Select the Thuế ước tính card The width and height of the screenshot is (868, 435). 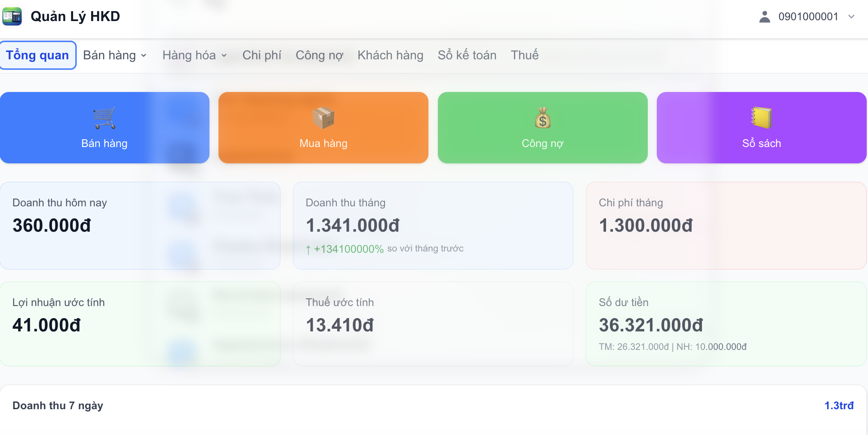click(x=433, y=324)
